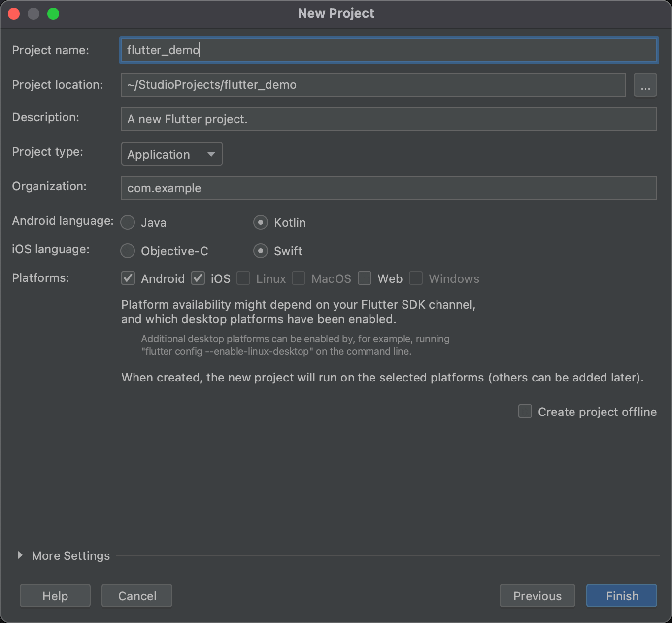
Task: Choose Objective-C for the iOS language
Action: point(128,251)
